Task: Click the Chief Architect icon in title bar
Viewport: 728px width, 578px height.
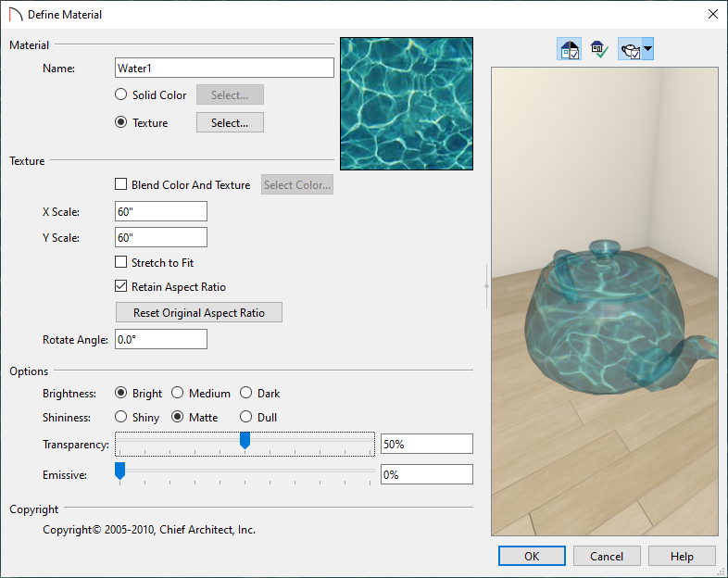Action: coord(16,15)
